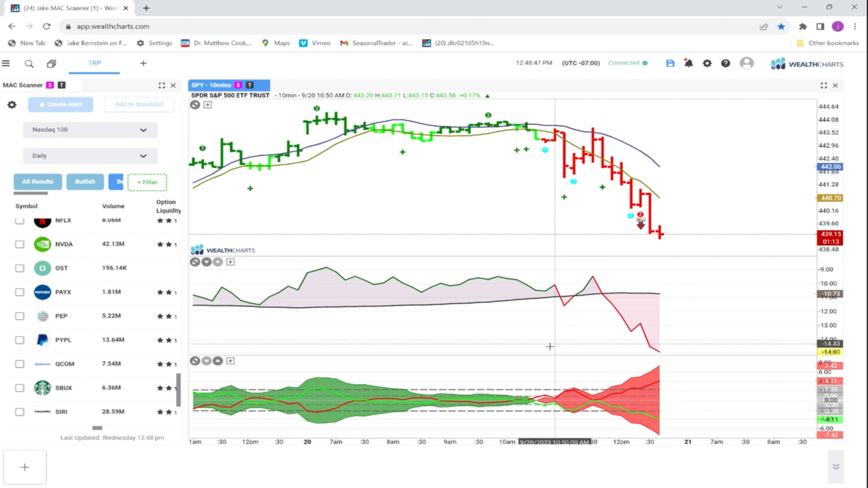Screen dimensions: 868x488
Task: Open the hamburger main menu
Action: point(6,63)
